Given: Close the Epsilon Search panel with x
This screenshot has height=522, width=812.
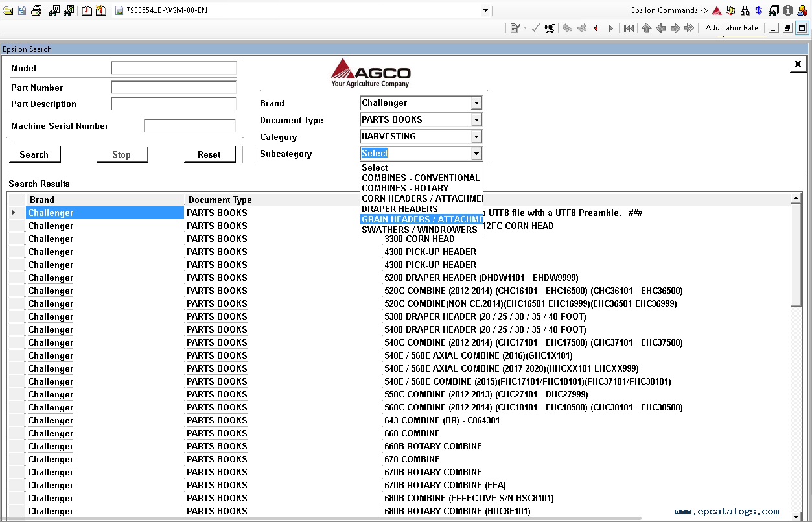Looking at the screenshot, I should tap(798, 64).
